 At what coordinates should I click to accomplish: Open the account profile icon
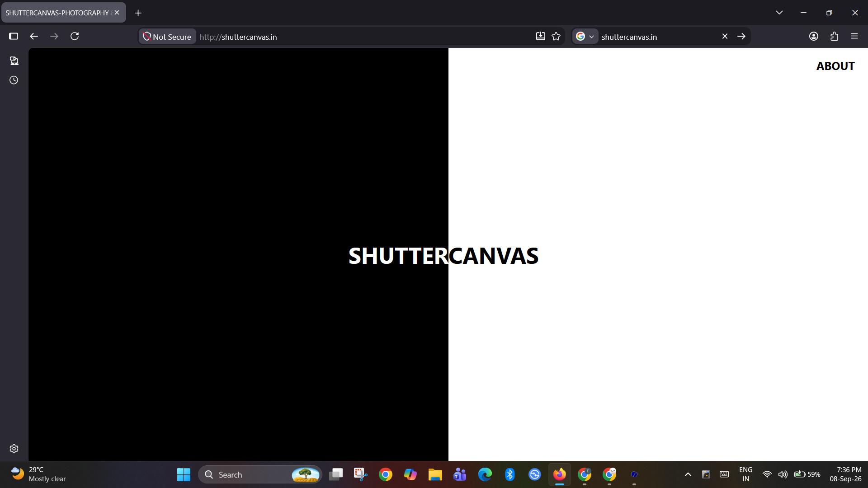814,36
